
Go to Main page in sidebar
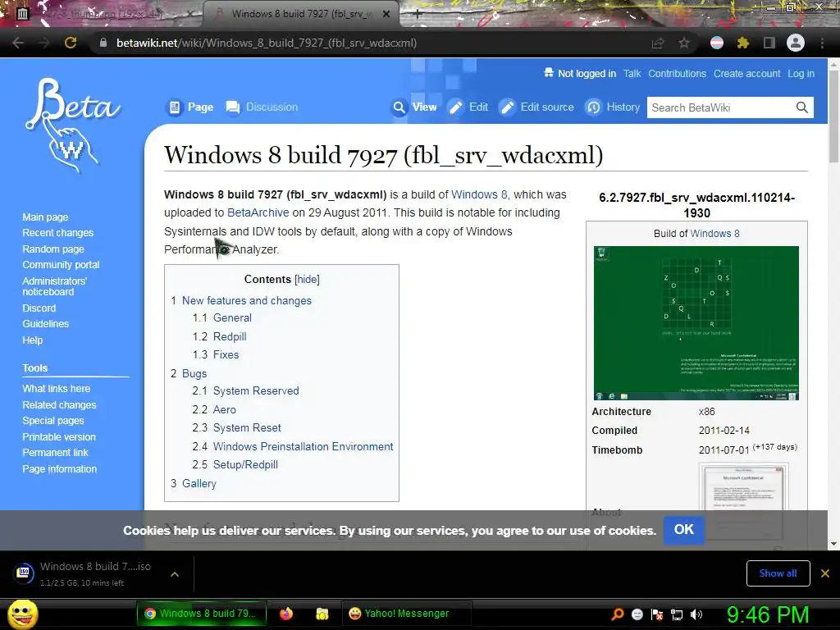coord(45,217)
